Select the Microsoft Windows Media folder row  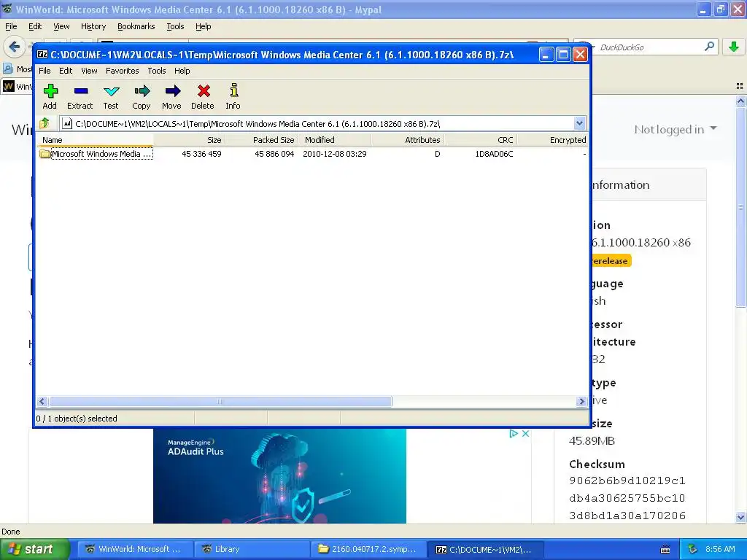coord(312,154)
